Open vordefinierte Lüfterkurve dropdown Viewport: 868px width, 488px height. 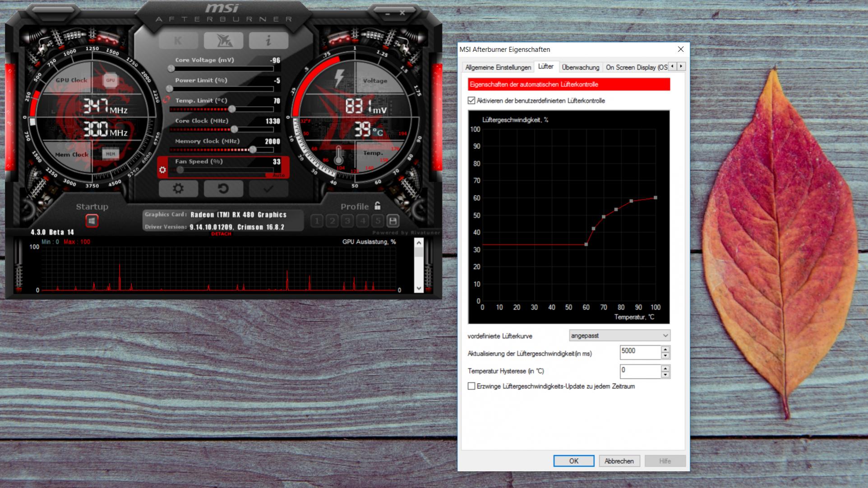[619, 336]
